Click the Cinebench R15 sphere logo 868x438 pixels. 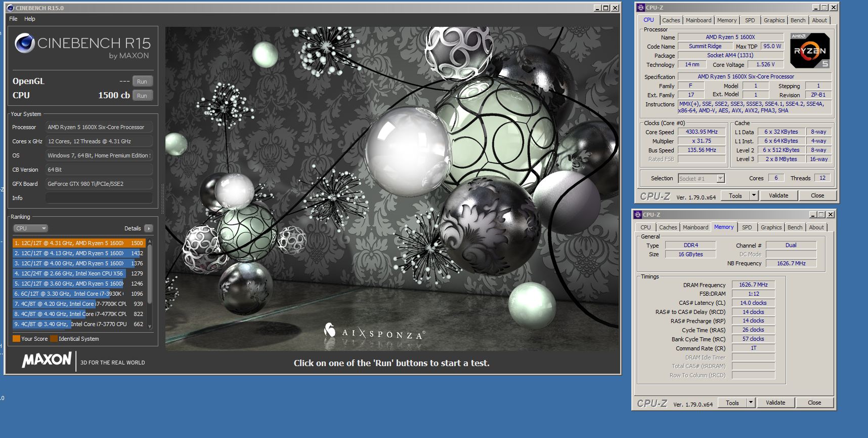[x=25, y=44]
